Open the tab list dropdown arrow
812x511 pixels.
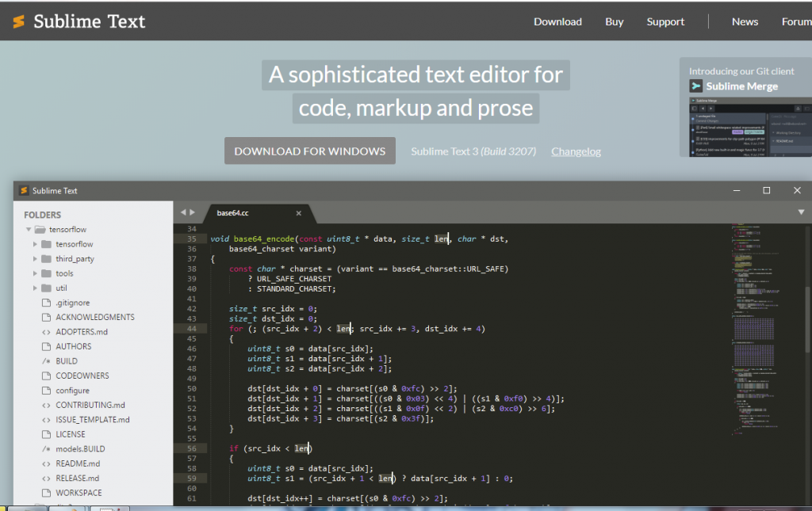click(801, 212)
